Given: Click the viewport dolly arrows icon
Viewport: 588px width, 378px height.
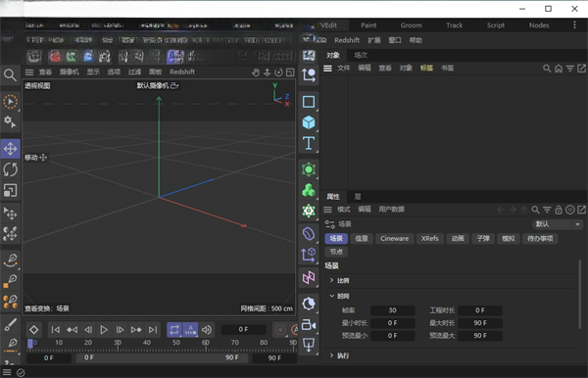Looking at the screenshot, I should 267,72.
